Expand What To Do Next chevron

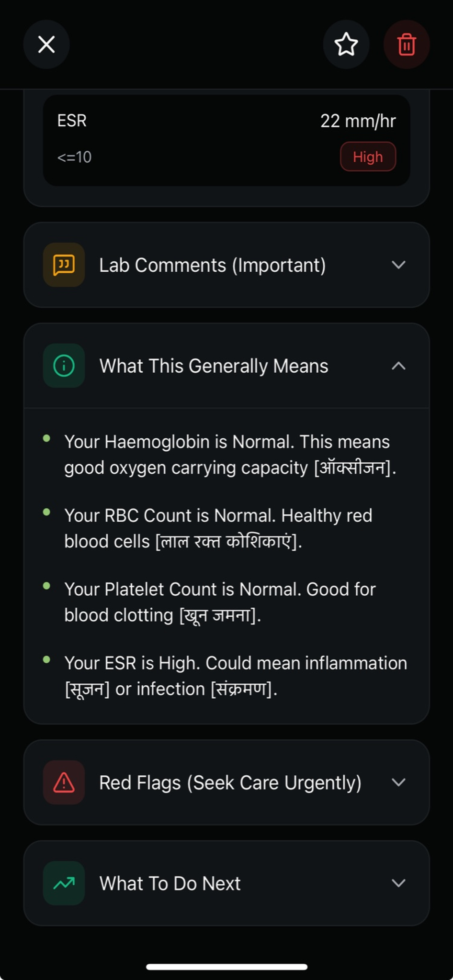coord(398,883)
